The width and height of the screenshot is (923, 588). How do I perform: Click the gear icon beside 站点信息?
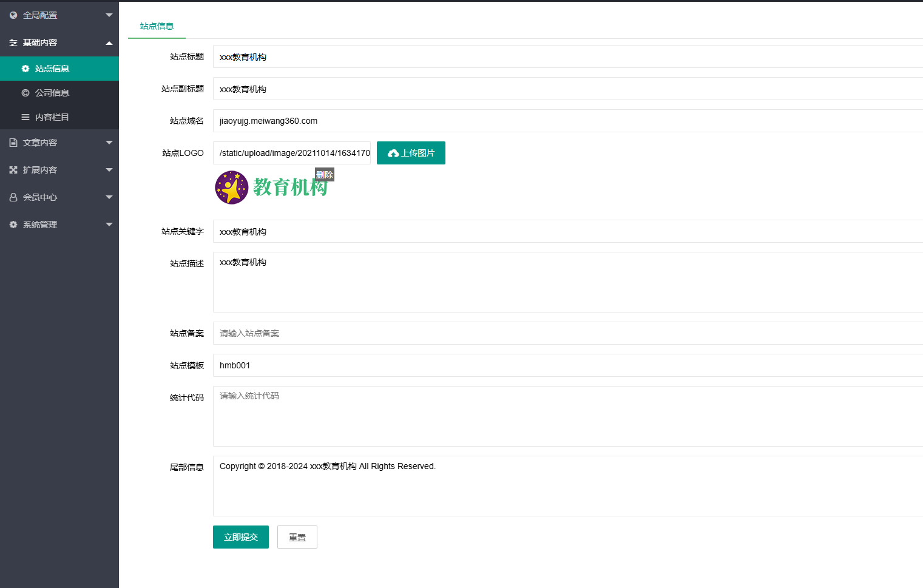coord(25,69)
